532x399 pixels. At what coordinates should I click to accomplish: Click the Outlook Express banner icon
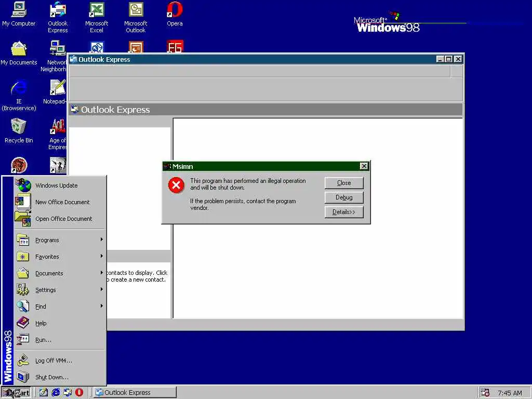(75, 109)
